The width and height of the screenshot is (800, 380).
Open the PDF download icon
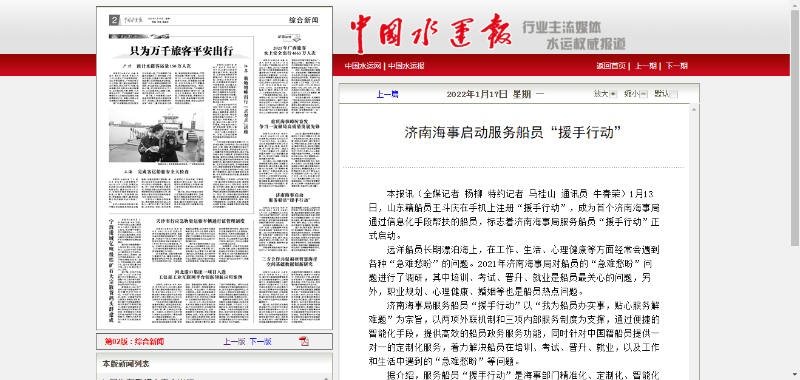[304, 341]
